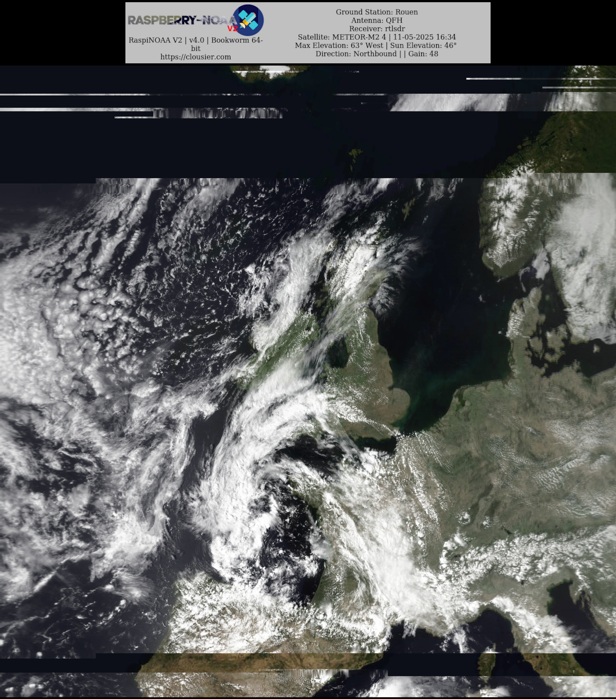Click the 'Ground Station: Rouen' line
The height and width of the screenshot is (699, 616).
pos(377,12)
